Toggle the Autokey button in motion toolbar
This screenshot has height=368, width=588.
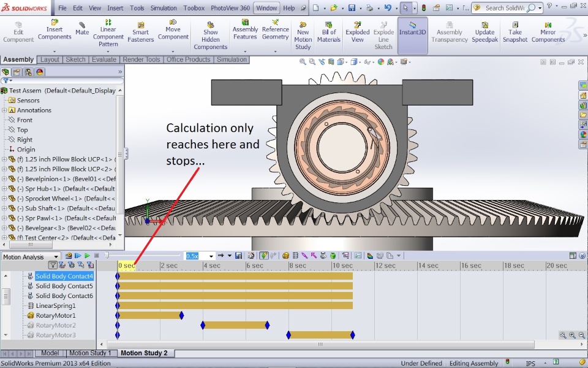coord(264,256)
